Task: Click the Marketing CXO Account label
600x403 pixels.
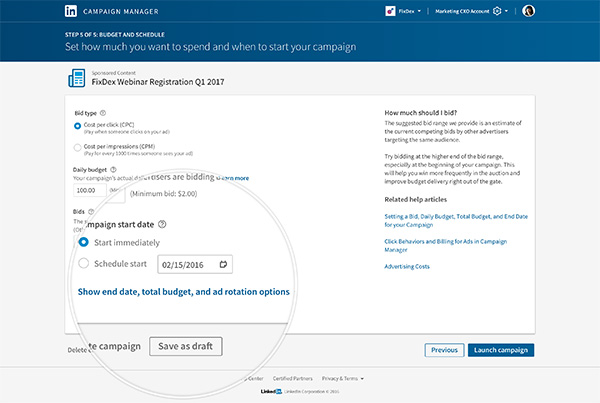Action: (x=462, y=11)
